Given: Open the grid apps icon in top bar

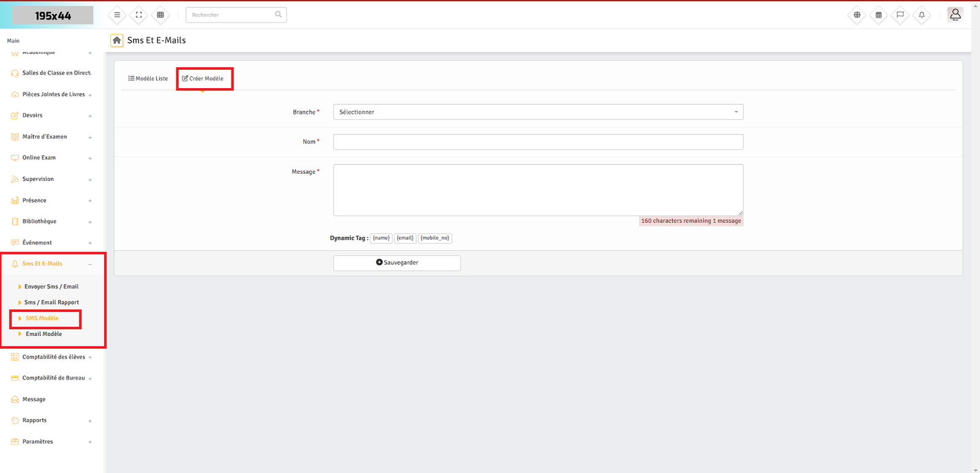Looking at the screenshot, I should coord(160,15).
